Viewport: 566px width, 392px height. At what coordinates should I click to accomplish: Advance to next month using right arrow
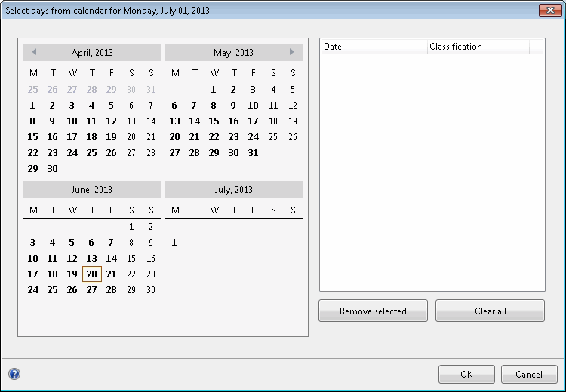coord(292,52)
